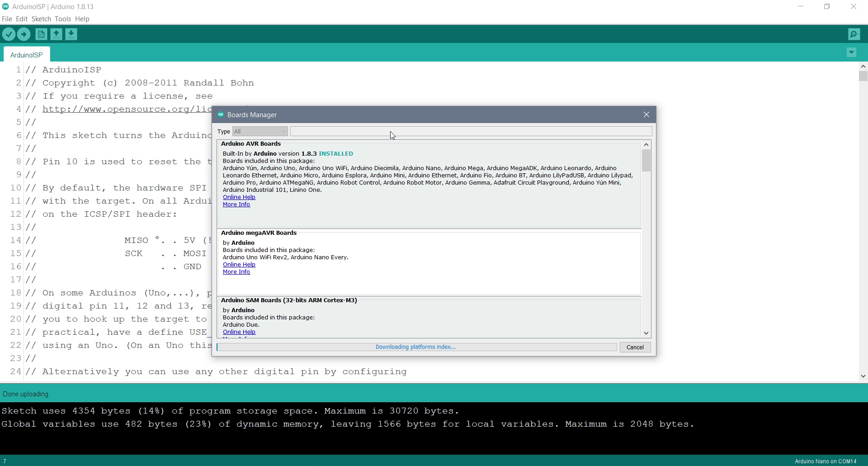Click the Upload sketch arrow icon

click(24, 34)
